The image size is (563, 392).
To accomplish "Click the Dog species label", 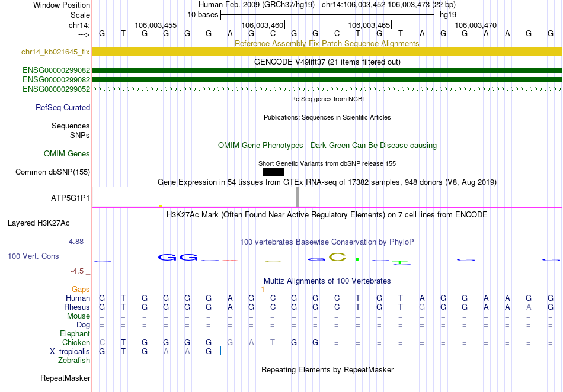I will coord(84,325).
